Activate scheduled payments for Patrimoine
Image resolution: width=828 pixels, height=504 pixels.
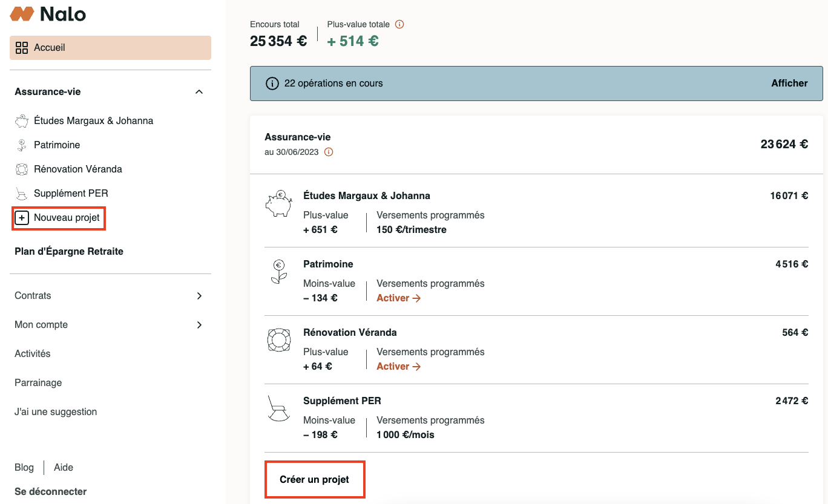click(398, 298)
